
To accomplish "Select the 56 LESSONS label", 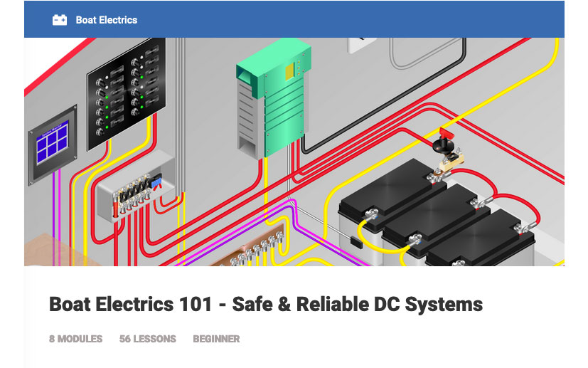I will pos(147,339).
